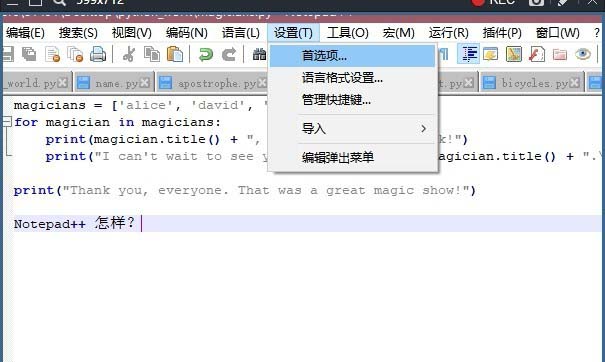The height and width of the screenshot is (362, 605).
Task: Click the user-defined language toolbar icon
Action: coord(490,54)
